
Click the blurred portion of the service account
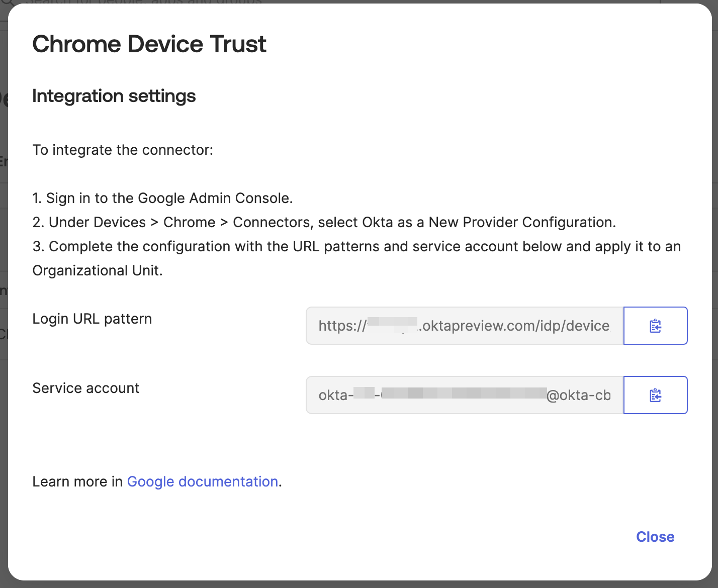coord(463,394)
